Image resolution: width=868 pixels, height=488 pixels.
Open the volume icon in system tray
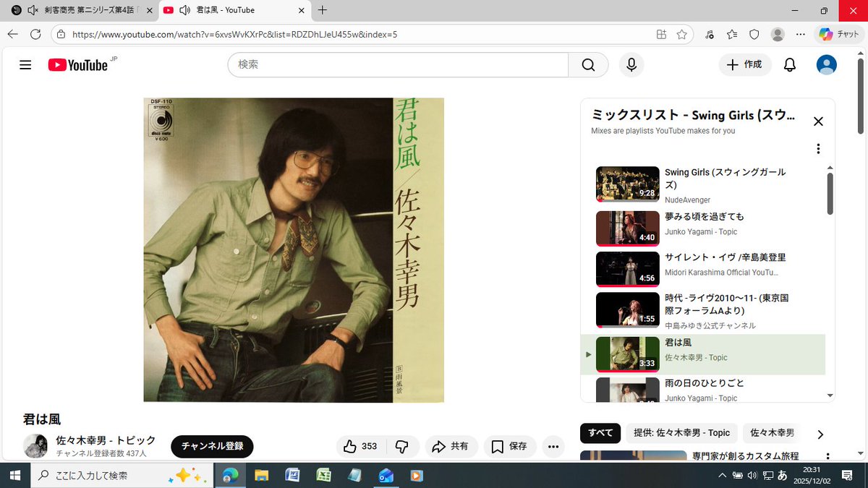click(752, 475)
